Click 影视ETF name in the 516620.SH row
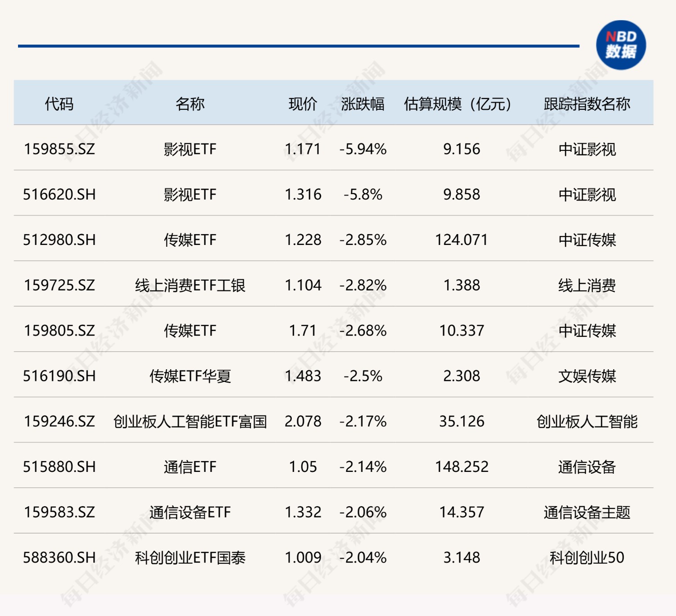This screenshot has height=616, width=676. [190, 195]
